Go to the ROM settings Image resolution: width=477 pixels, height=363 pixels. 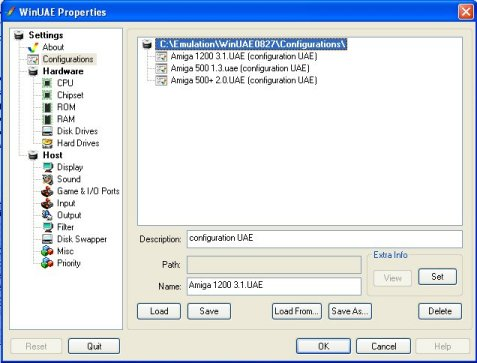coord(66,107)
